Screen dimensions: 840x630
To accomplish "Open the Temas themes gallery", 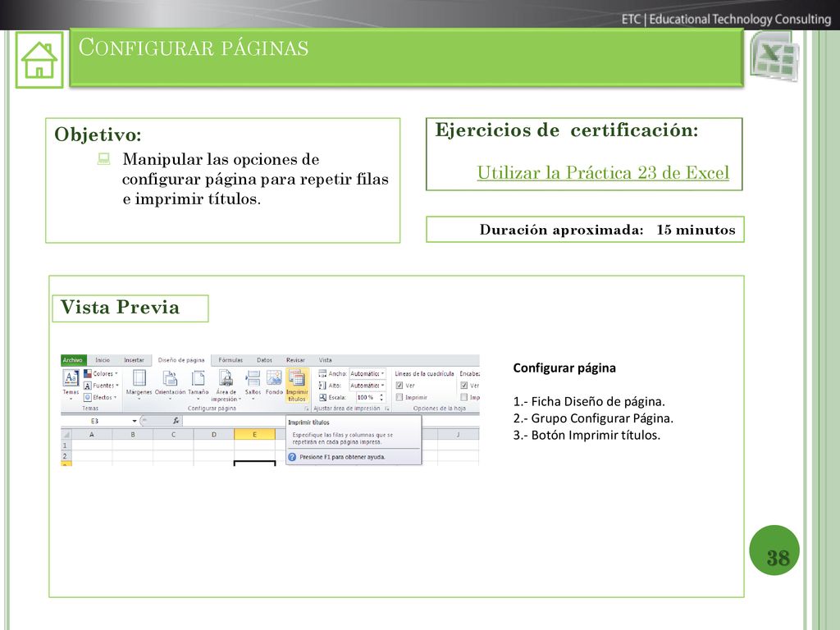I will click(71, 384).
